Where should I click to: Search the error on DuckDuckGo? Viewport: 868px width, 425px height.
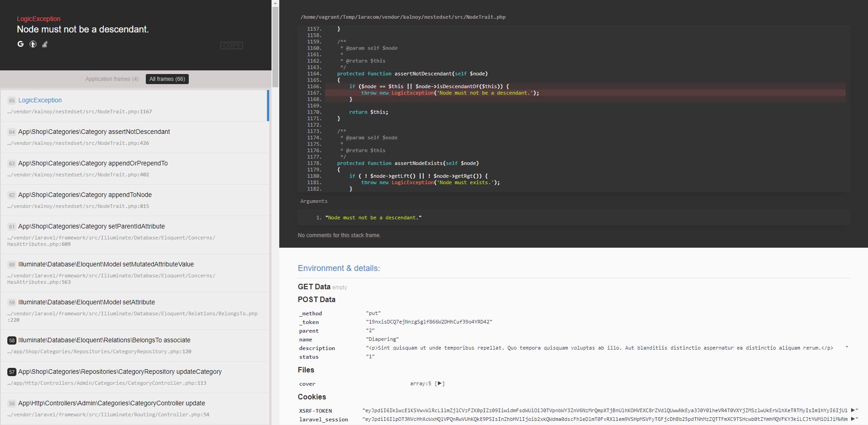pos(32,44)
